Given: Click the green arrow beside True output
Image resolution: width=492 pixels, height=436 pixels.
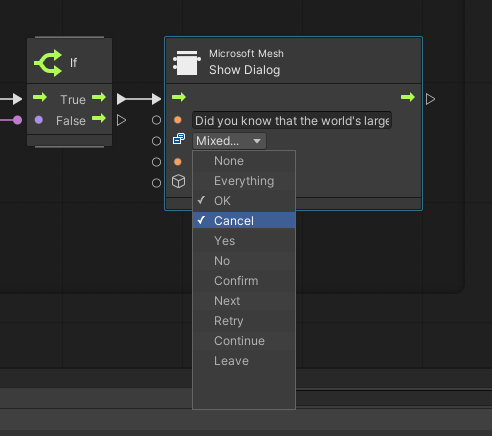Looking at the screenshot, I should (99, 97).
